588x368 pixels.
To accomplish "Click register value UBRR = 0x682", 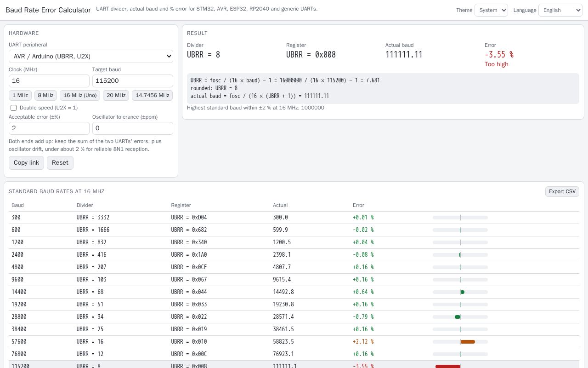I will (x=189, y=230).
